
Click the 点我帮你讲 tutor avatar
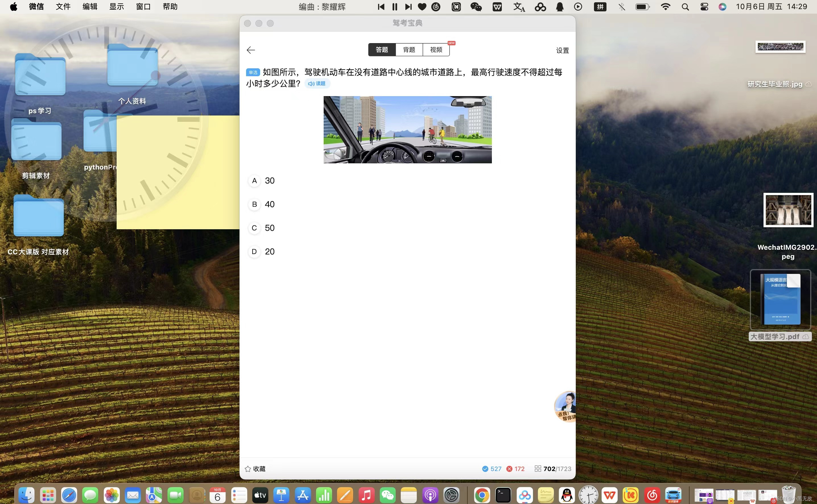(x=565, y=407)
